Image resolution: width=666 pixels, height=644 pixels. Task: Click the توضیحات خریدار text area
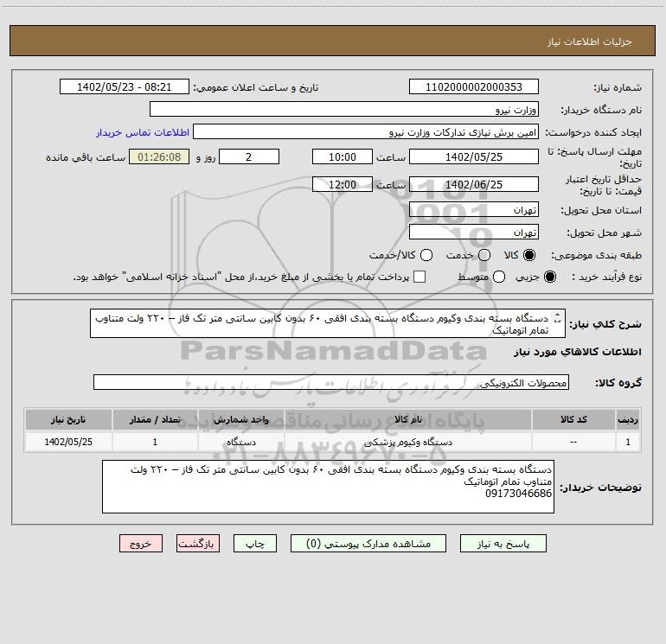(328, 487)
